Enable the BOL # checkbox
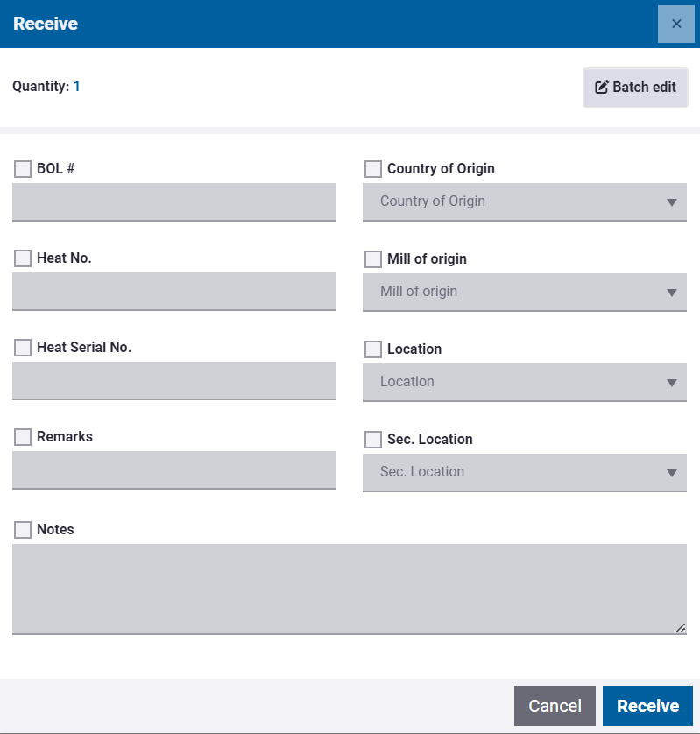Viewport: 700px width, 734px height. point(23,169)
